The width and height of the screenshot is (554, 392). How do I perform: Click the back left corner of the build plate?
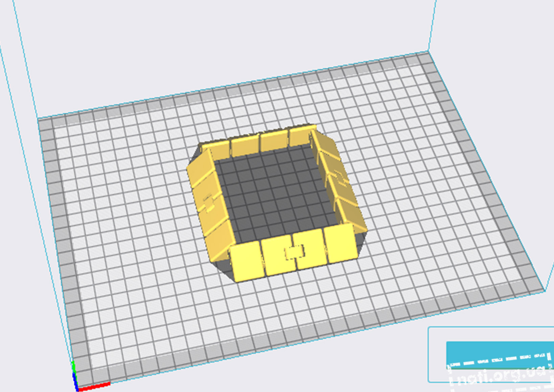(x=39, y=119)
